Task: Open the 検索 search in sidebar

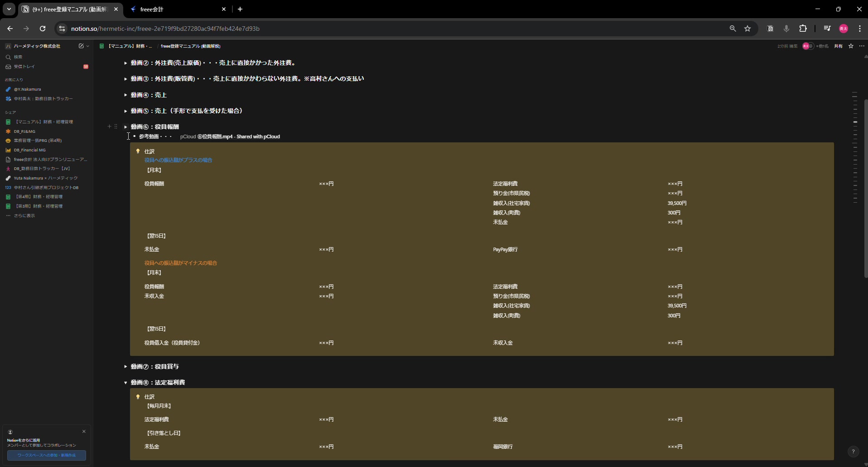Action: click(18, 57)
